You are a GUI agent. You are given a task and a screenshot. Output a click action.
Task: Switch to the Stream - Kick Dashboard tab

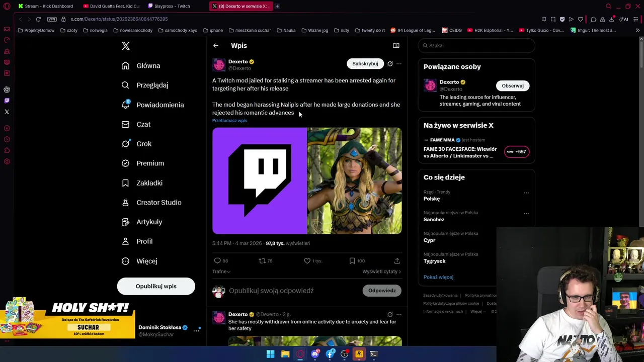45,6
